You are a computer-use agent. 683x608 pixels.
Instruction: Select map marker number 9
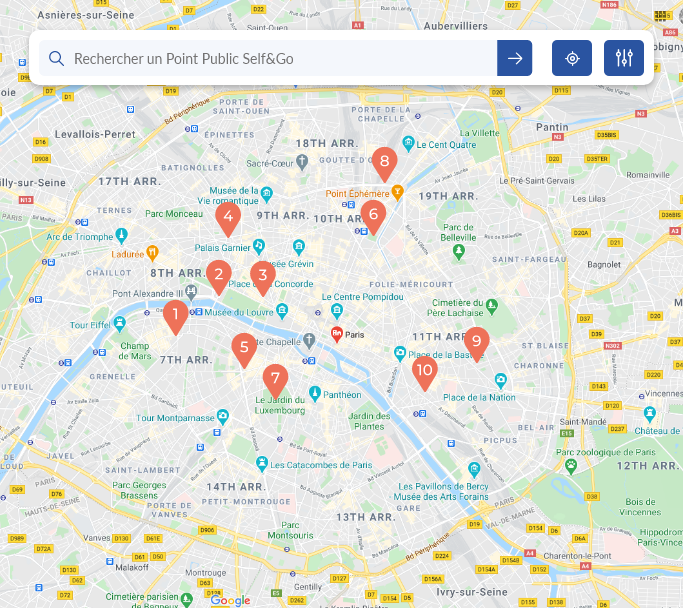coord(477,344)
